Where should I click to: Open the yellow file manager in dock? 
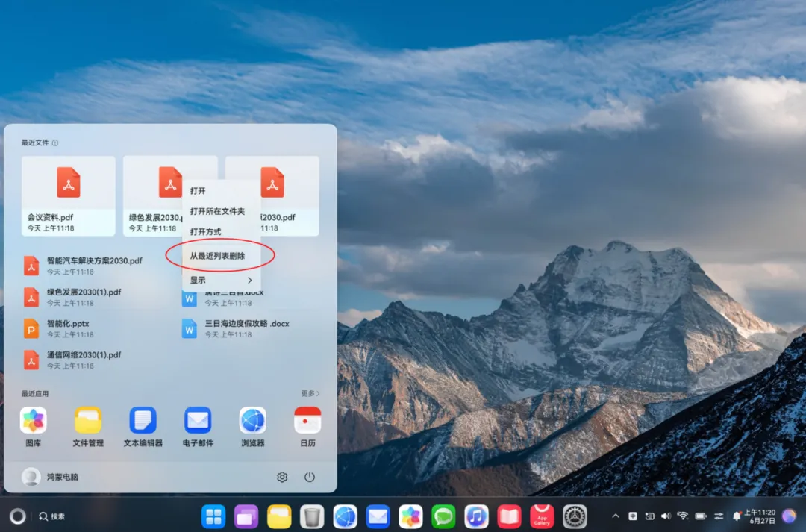279,516
